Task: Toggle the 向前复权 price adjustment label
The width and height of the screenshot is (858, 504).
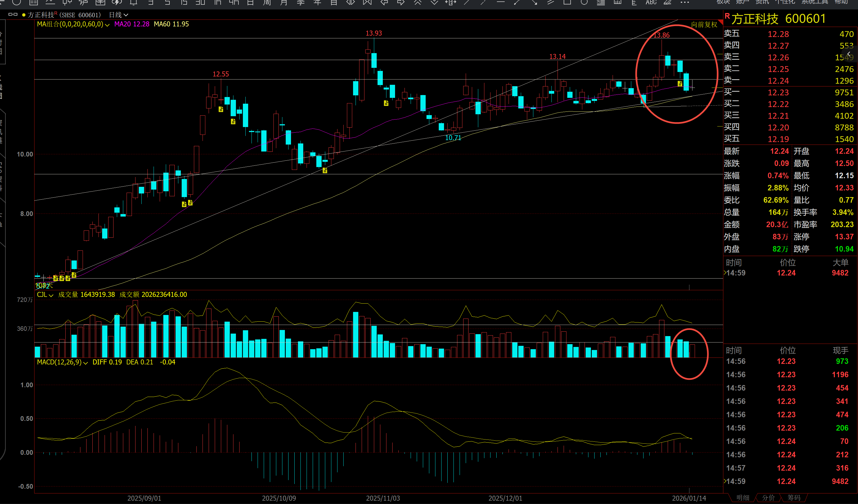Action: click(704, 24)
